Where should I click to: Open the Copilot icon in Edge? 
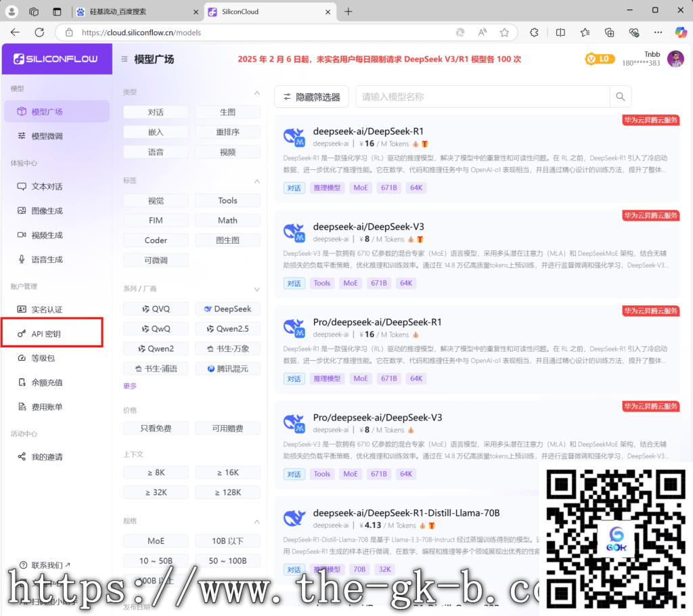(x=681, y=32)
